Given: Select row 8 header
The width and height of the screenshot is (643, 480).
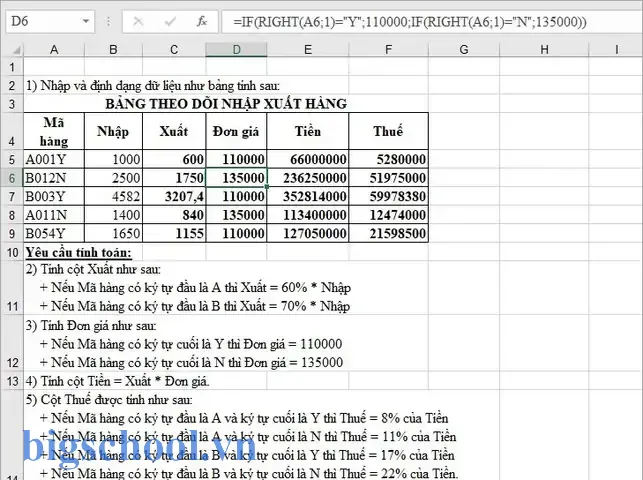Looking at the screenshot, I should pyautogui.click(x=12, y=215).
